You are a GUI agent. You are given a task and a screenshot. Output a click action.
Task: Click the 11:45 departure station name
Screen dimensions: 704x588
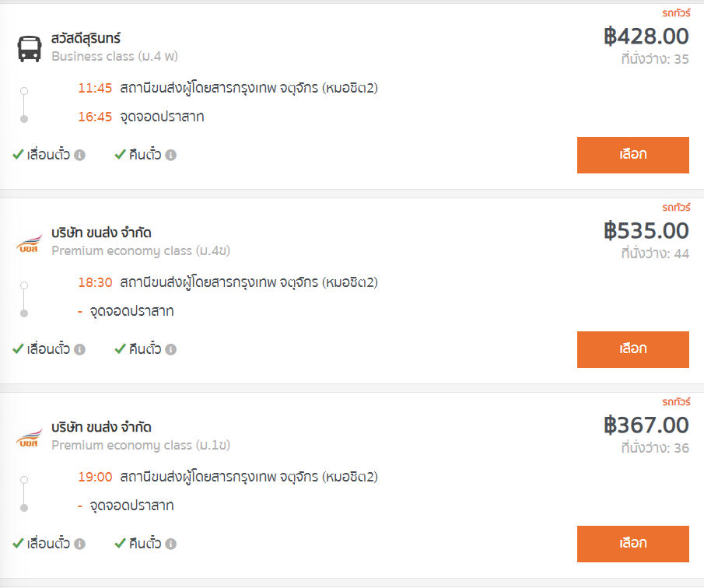click(249, 88)
